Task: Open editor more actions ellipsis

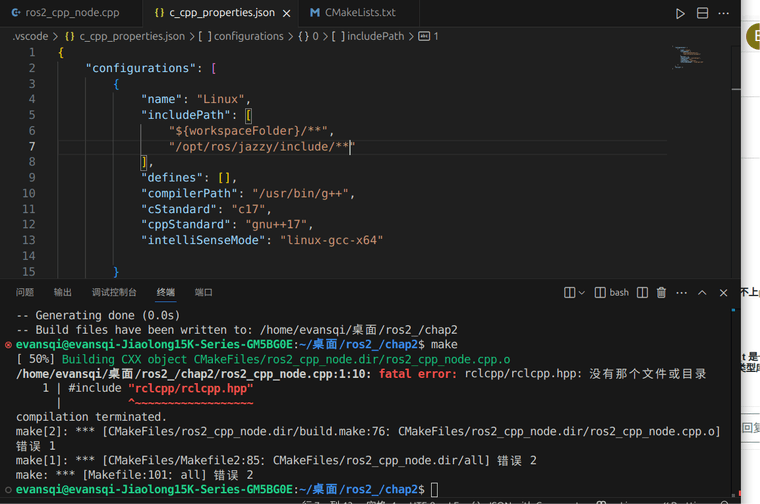Action: tap(724, 13)
